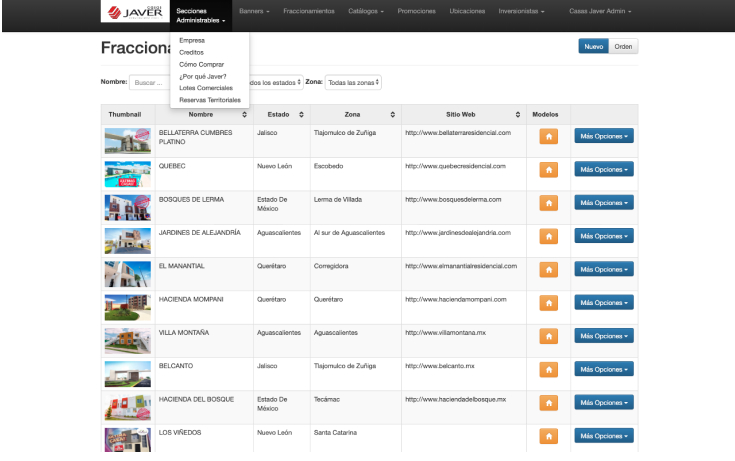This screenshot has width=735, height=461.
Task: Open models icon for BELLATERRA CUMBRES PLATINO
Action: (x=548, y=137)
